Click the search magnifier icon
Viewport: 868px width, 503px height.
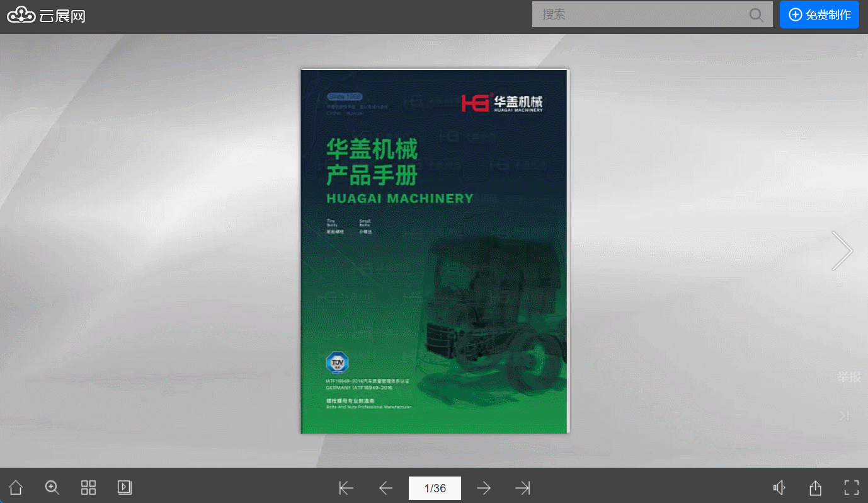click(756, 14)
